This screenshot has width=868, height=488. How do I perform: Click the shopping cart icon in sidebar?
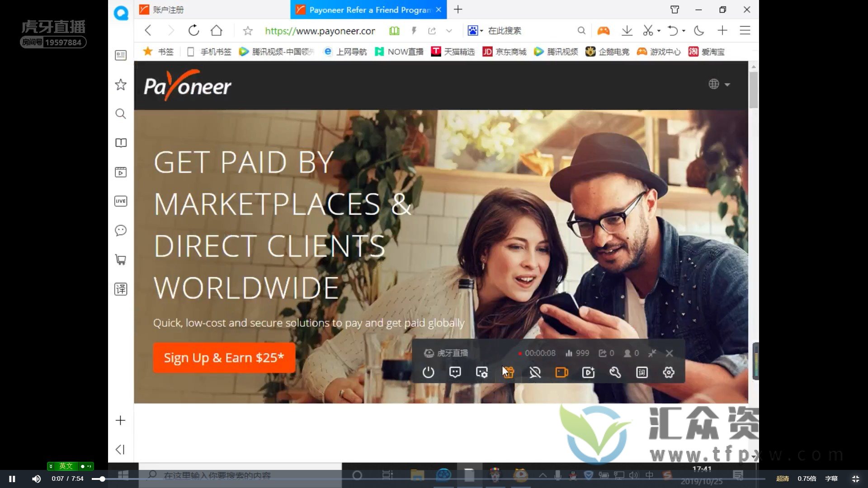[120, 259]
